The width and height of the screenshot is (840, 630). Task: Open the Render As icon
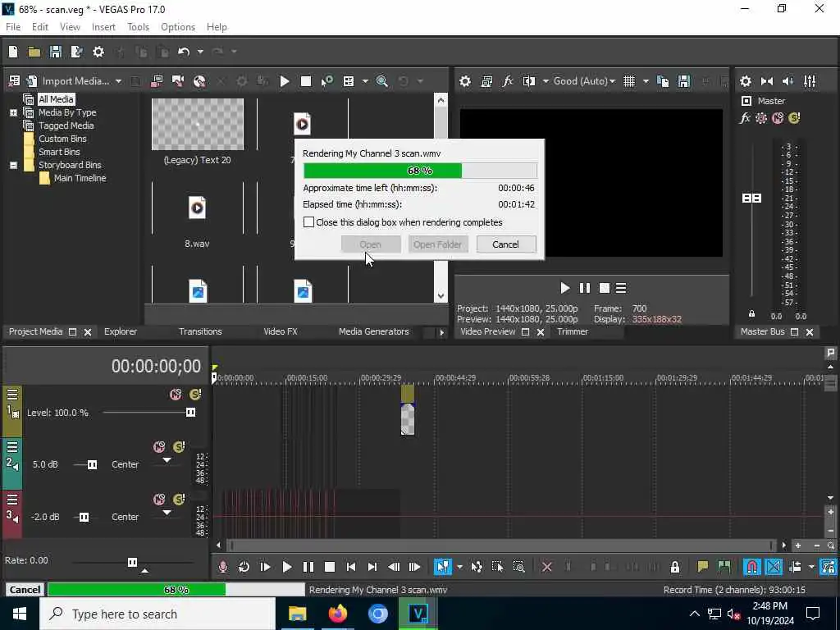pos(76,52)
